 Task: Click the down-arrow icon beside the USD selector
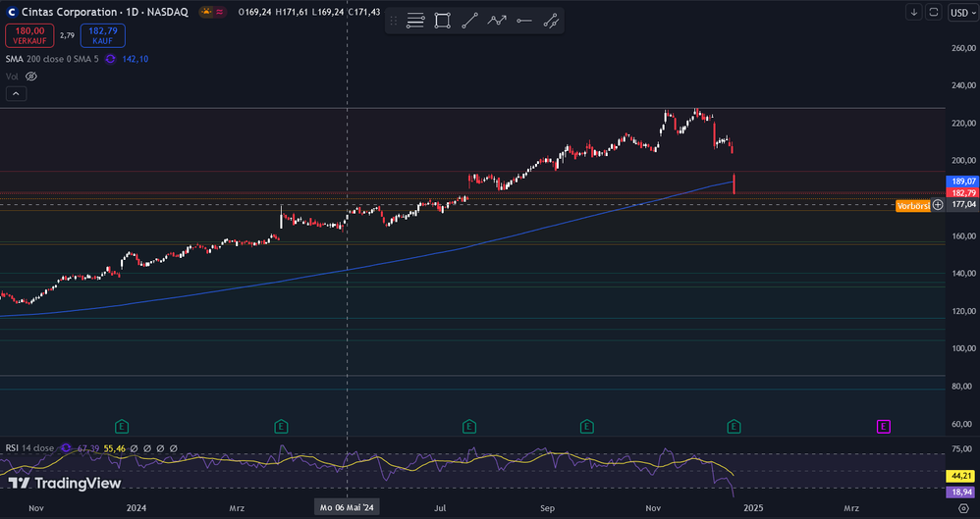point(914,12)
